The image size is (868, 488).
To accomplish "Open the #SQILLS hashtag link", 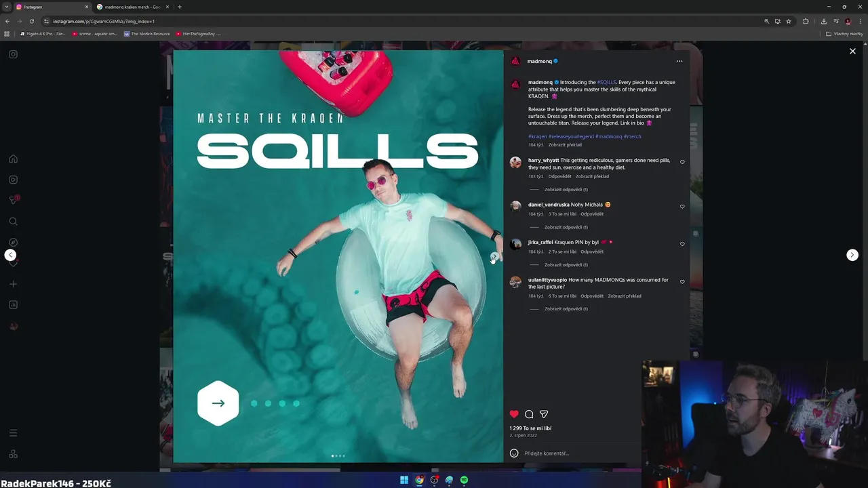I will coord(606,82).
